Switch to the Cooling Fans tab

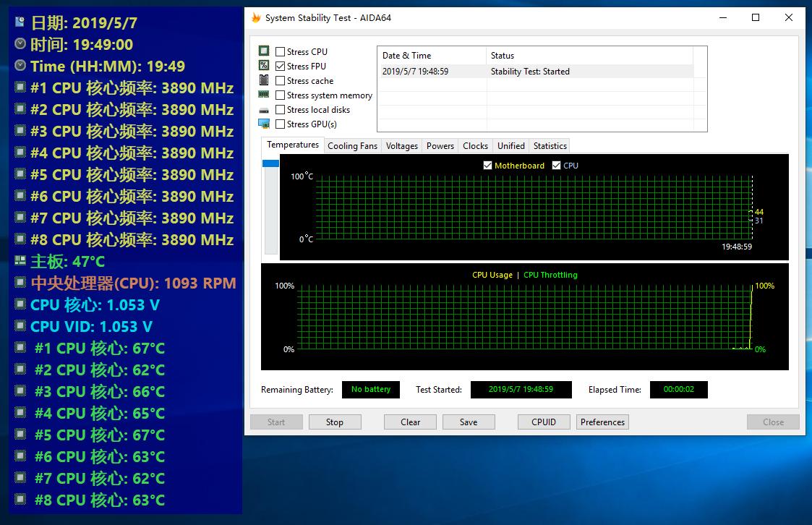click(x=352, y=146)
